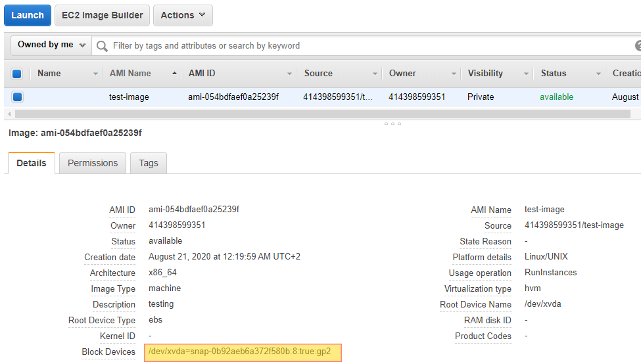Click the Image ami-054bdfaef0a25239f heading
The image size is (641, 364).
point(75,133)
